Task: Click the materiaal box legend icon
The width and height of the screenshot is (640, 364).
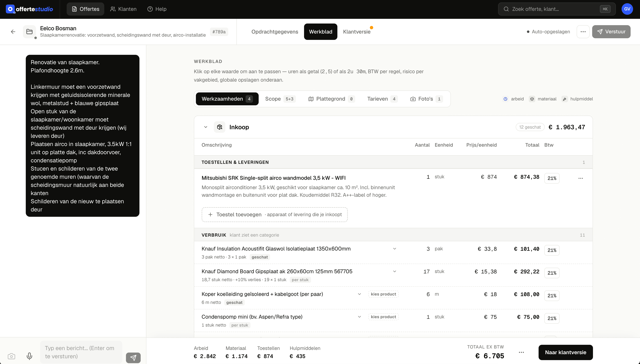Action: pyautogui.click(x=532, y=99)
